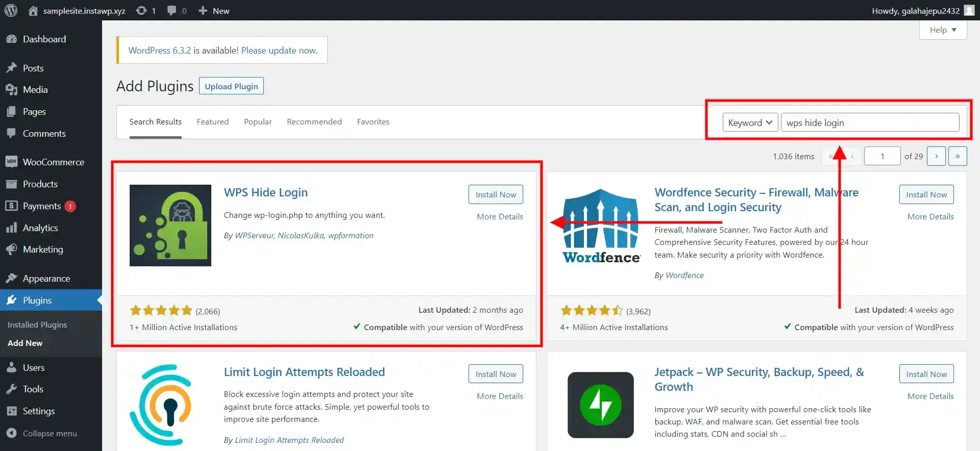View More Details for WPS Hide Login

500,216
